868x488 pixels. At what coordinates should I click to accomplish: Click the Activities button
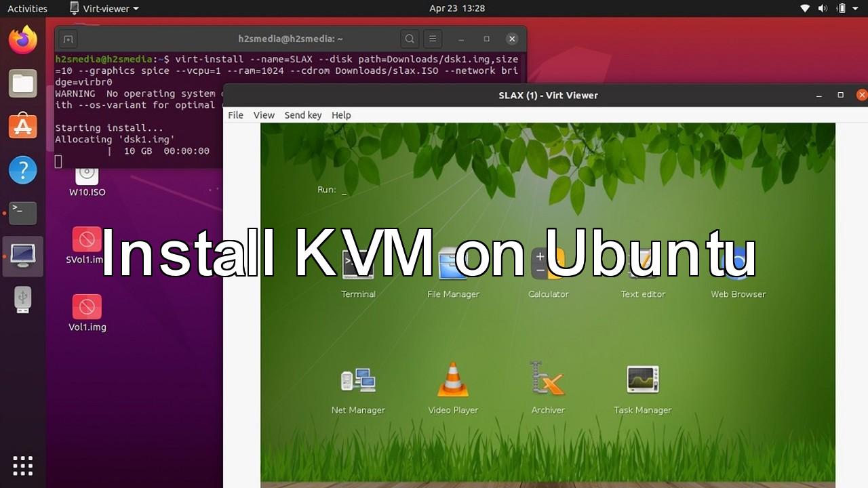27,9
